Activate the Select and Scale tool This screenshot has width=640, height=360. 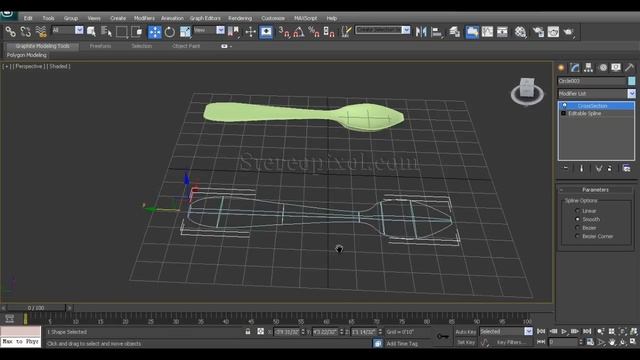185,31
